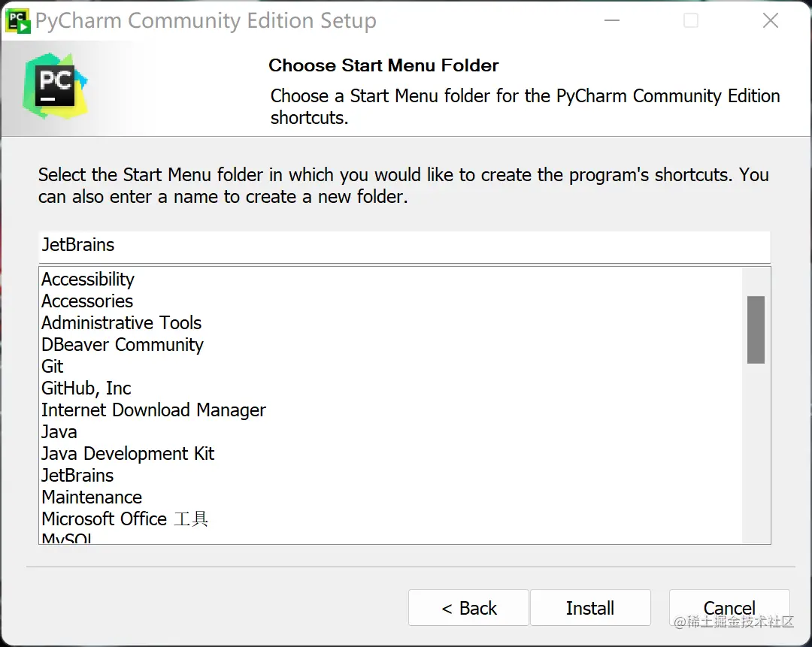Click the JetBrains folder name text field

tap(404, 246)
